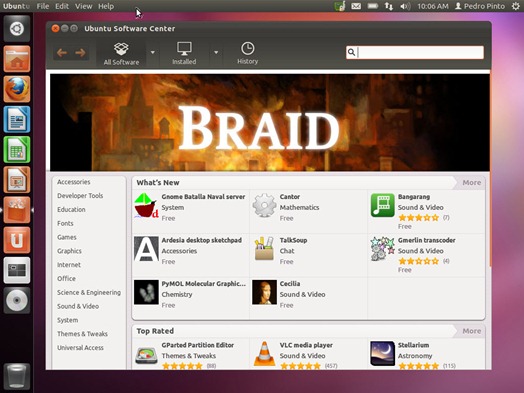
Task: Browse the System category in sidebar
Action: [x=68, y=320]
